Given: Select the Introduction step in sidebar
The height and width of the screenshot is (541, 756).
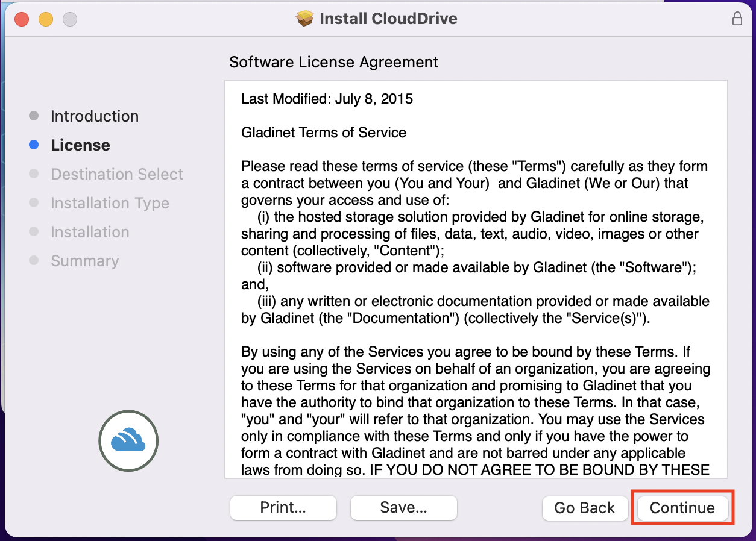Looking at the screenshot, I should [x=95, y=116].
